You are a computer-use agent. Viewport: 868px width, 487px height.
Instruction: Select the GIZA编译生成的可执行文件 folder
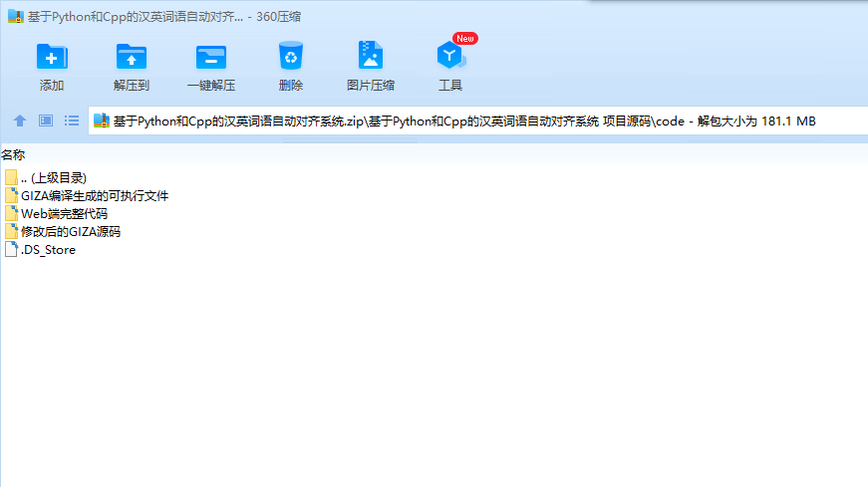pyautogui.click(x=87, y=196)
